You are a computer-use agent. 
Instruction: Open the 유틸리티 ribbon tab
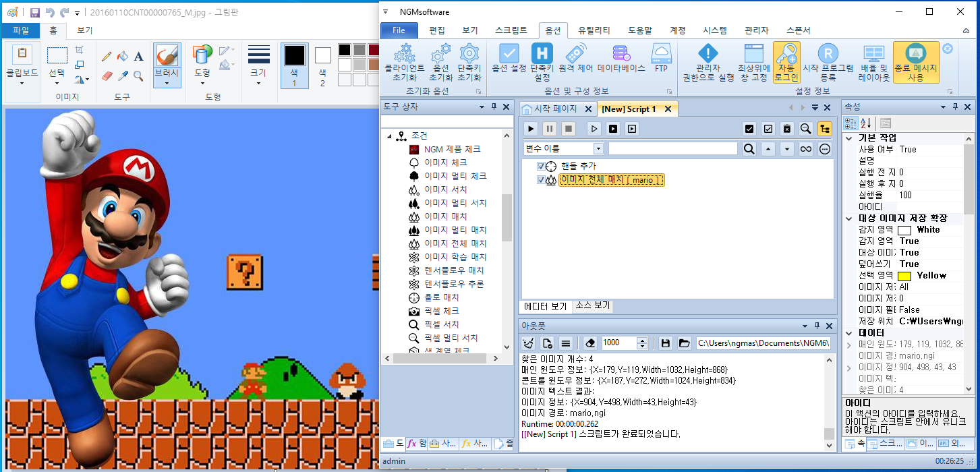pyautogui.click(x=594, y=30)
